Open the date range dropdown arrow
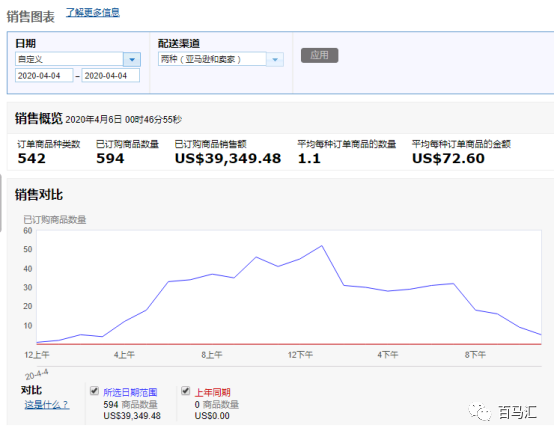The width and height of the screenshot is (554, 437). [132, 59]
